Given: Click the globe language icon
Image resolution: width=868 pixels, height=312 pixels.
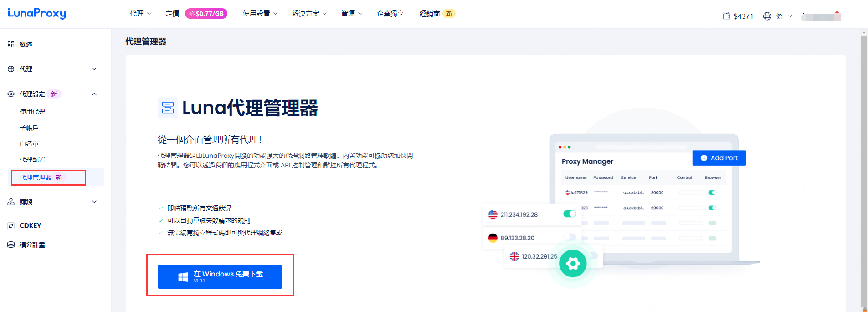Looking at the screenshot, I should 767,16.
